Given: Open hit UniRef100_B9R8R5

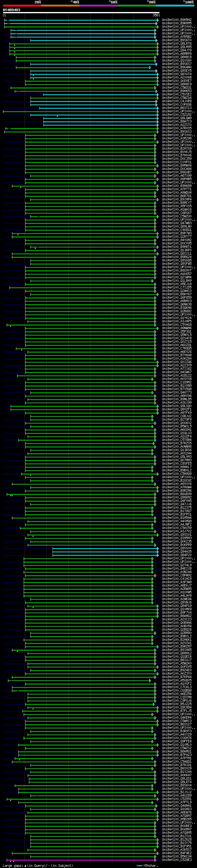Looking at the screenshot, I should pos(177,23).
